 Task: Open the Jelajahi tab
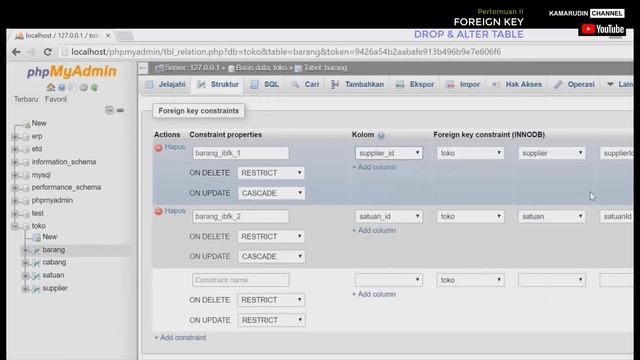[x=166, y=84]
